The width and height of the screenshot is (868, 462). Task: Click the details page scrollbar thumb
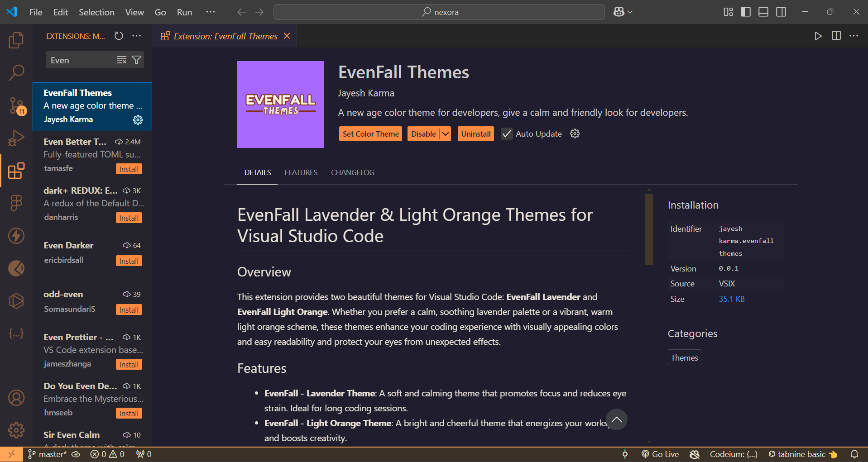click(649, 229)
